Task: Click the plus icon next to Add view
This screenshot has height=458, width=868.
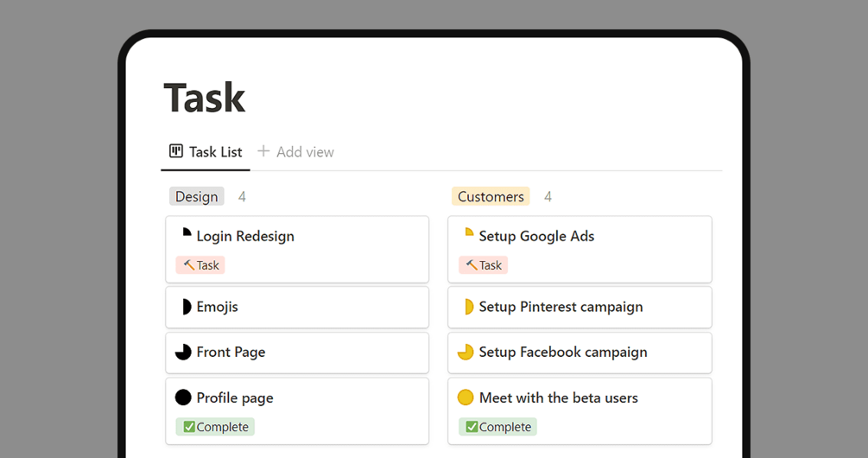Action: pos(264,151)
